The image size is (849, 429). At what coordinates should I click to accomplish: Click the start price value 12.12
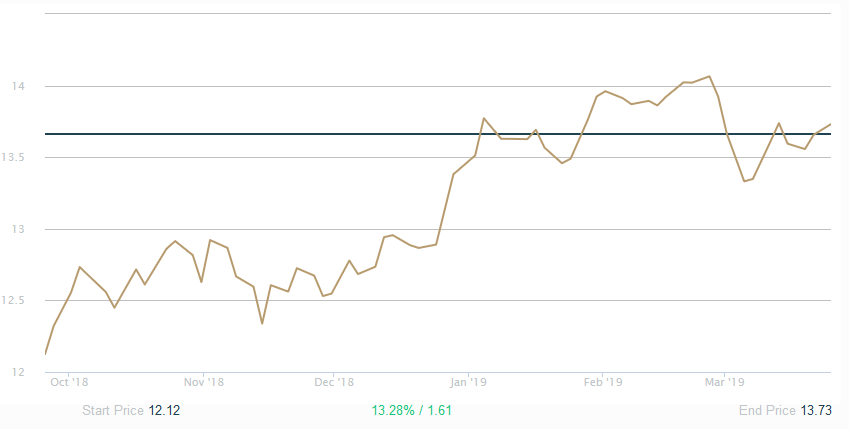click(164, 410)
